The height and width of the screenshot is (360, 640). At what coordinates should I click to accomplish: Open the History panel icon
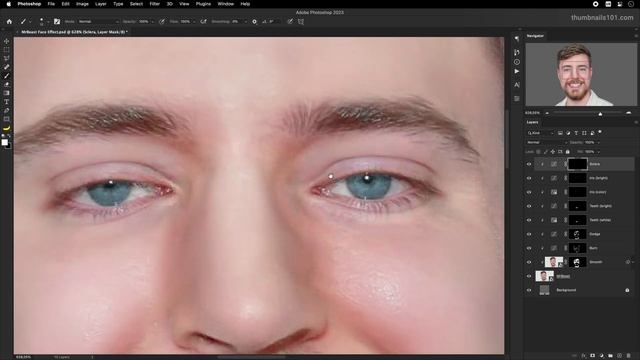point(517,52)
